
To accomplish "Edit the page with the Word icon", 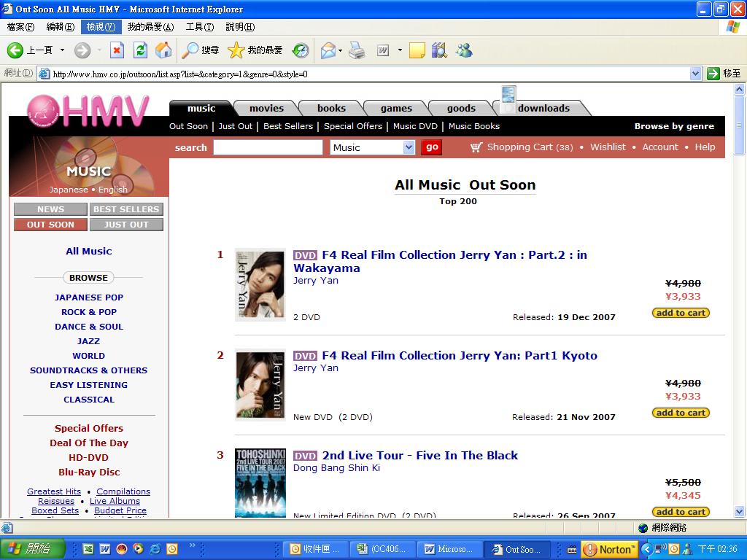I will [383, 50].
